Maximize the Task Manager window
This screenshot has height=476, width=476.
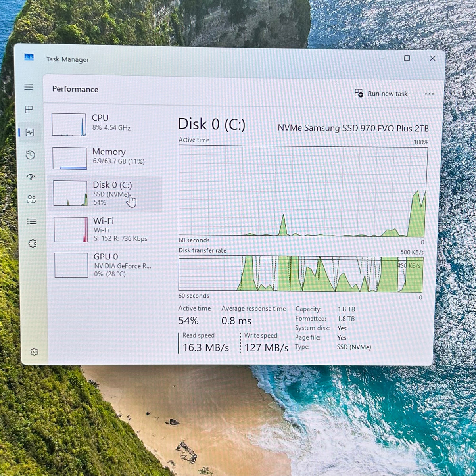pos(407,58)
